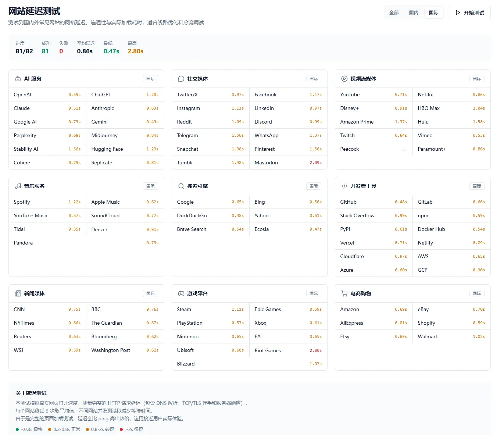Click the 搜索引擎 magnifier icon
Image resolution: width=504 pixels, height=435 pixels.
click(x=181, y=186)
